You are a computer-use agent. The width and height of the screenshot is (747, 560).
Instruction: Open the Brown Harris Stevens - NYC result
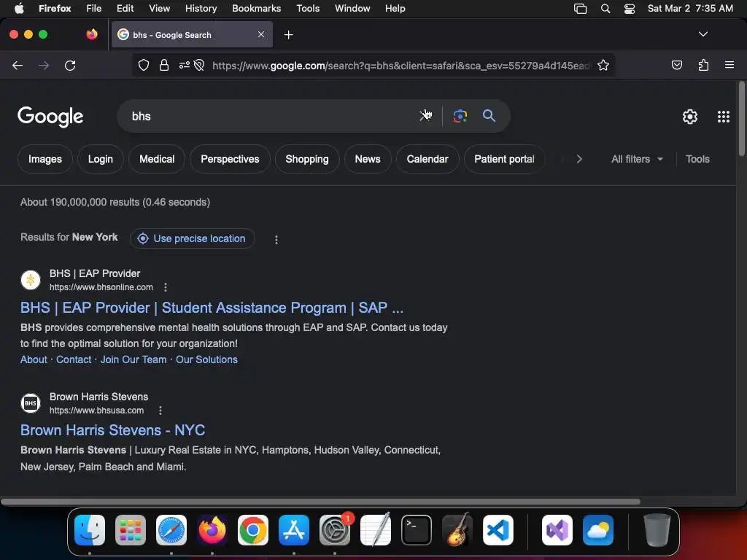(113, 430)
